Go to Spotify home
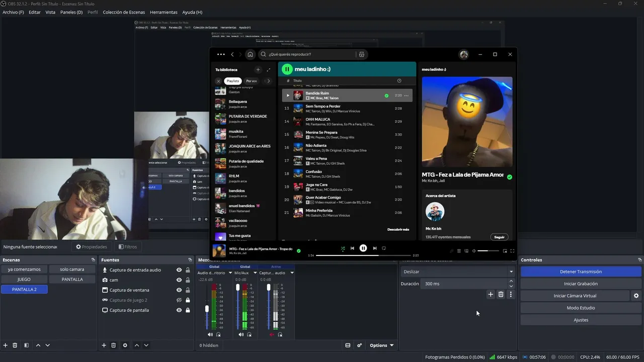Image resolution: width=644 pixels, height=362 pixels. [250, 54]
